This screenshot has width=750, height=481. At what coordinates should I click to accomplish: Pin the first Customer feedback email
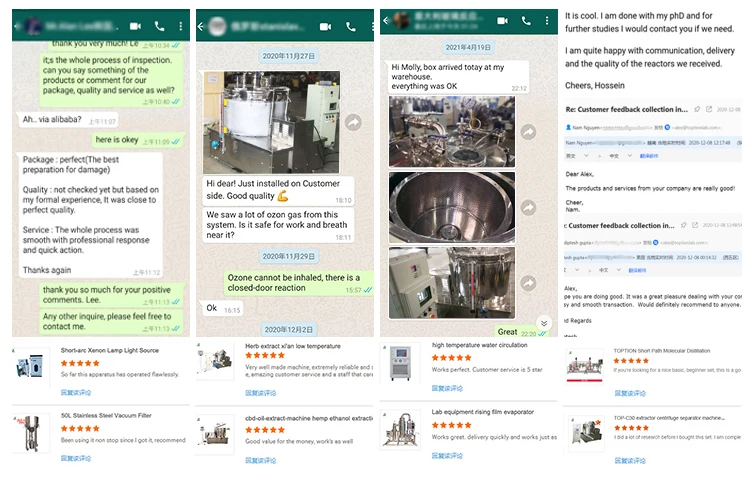pos(697,109)
